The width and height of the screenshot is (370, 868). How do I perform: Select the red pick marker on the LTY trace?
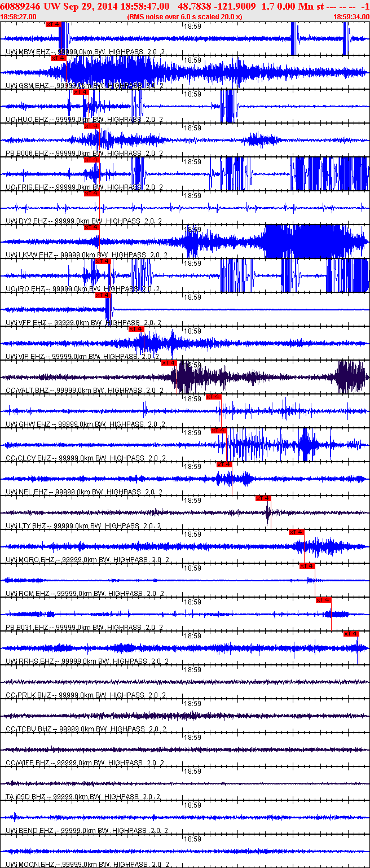(263, 498)
